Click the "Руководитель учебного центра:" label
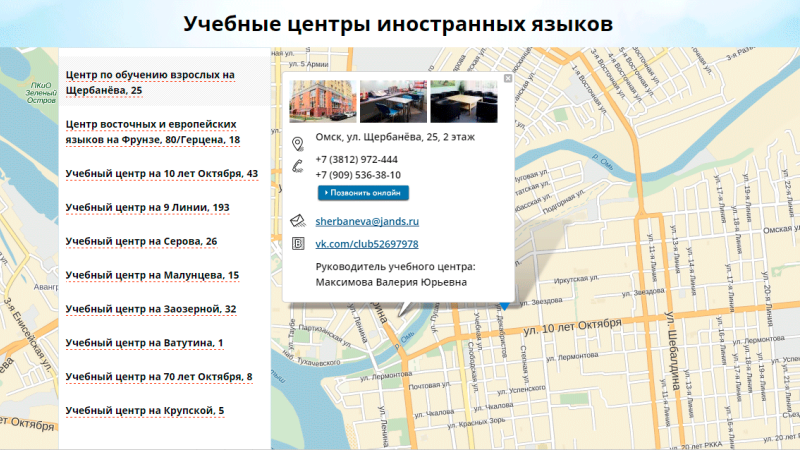 tap(395, 266)
